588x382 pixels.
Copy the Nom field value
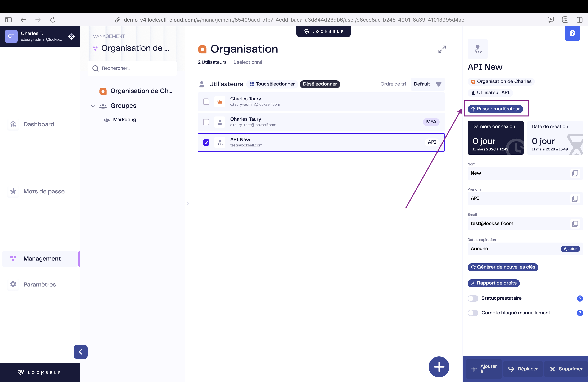point(575,173)
